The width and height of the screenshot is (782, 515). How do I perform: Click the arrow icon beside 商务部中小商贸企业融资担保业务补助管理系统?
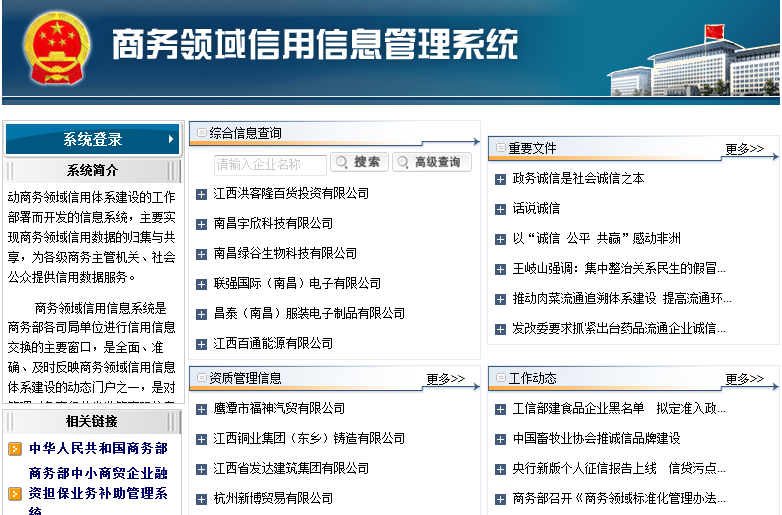14,493
